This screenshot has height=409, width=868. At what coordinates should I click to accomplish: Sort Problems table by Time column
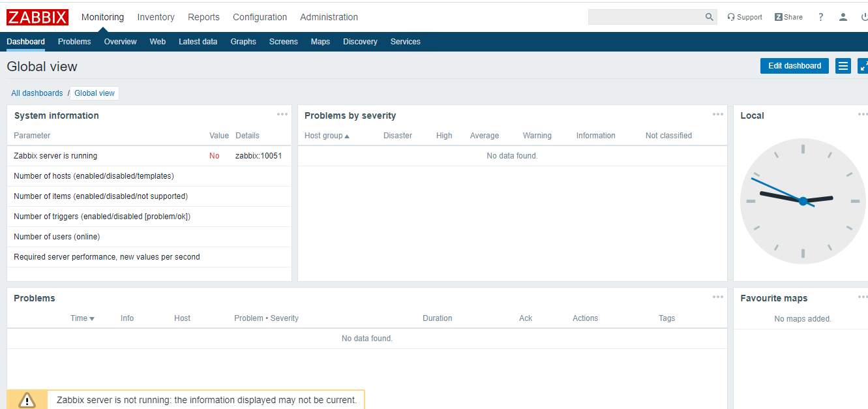82,318
